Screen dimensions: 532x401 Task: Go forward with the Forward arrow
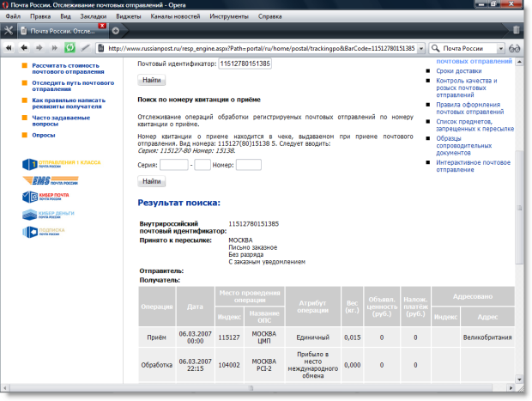point(39,48)
